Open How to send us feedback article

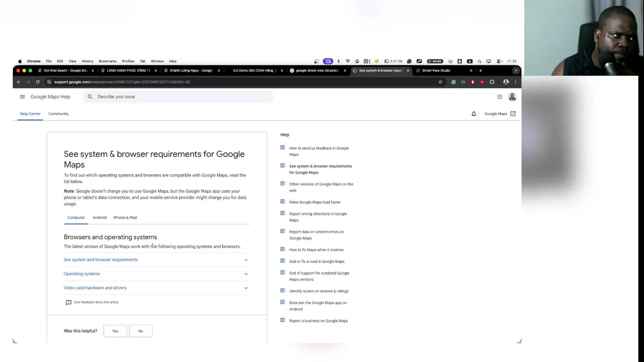click(x=319, y=151)
